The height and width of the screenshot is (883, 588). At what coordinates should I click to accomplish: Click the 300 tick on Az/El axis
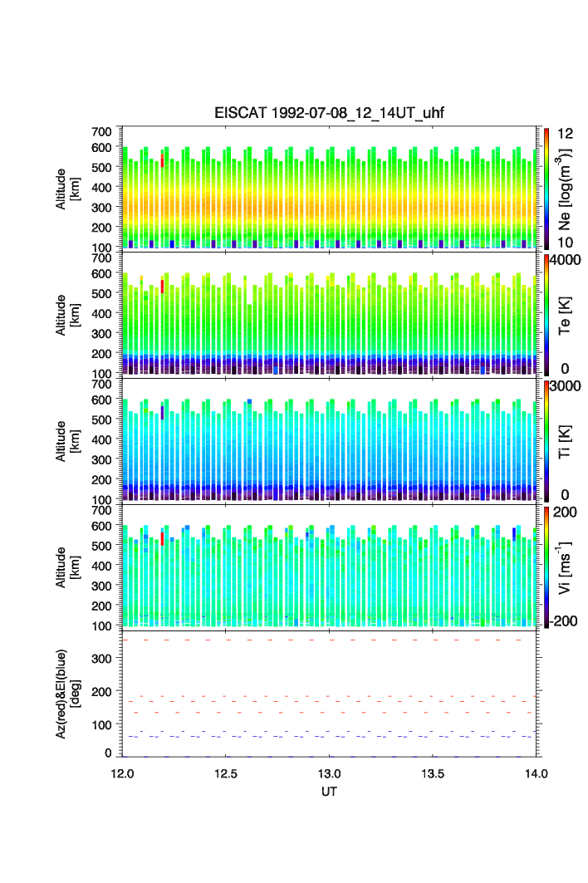click(101, 659)
